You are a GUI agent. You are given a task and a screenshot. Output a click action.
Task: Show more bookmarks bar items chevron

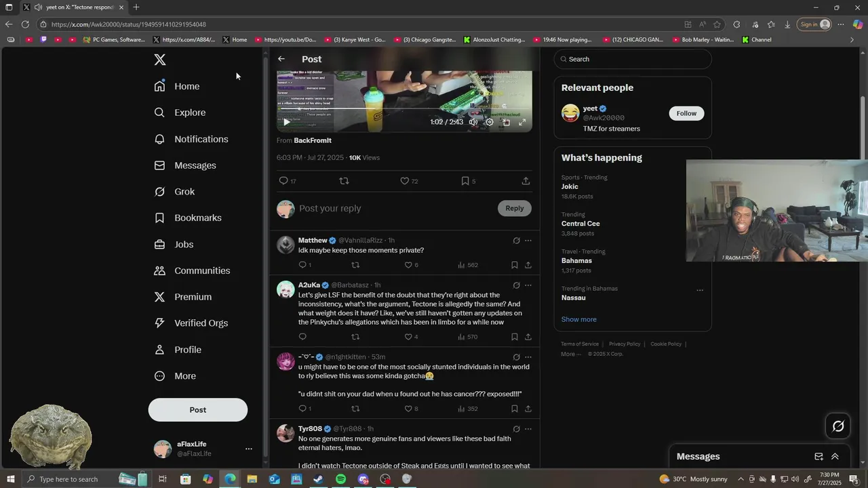click(852, 39)
